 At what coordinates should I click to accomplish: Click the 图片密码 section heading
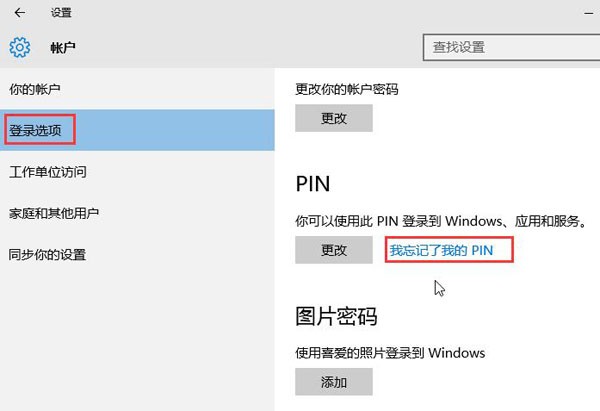point(336,316)
